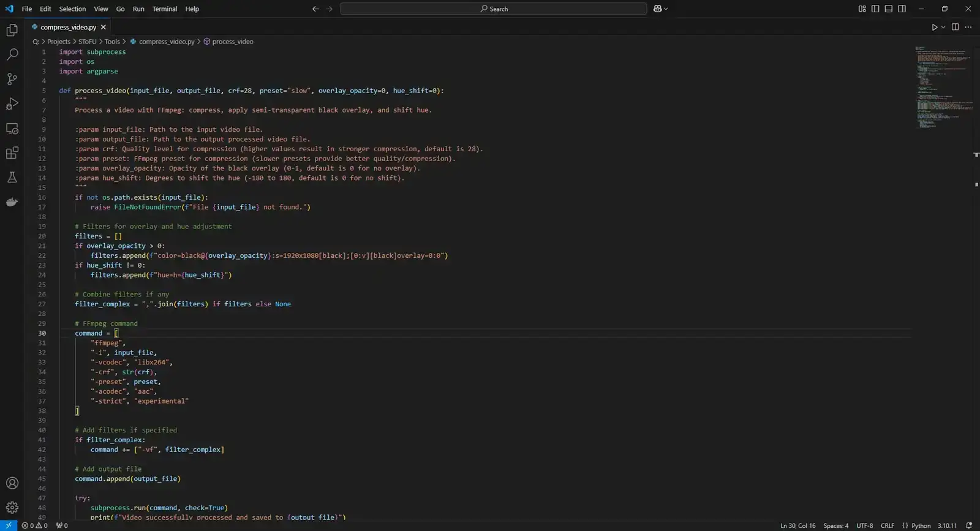
Task: Open the Testing flask view
Action: [x=12, y=178]
